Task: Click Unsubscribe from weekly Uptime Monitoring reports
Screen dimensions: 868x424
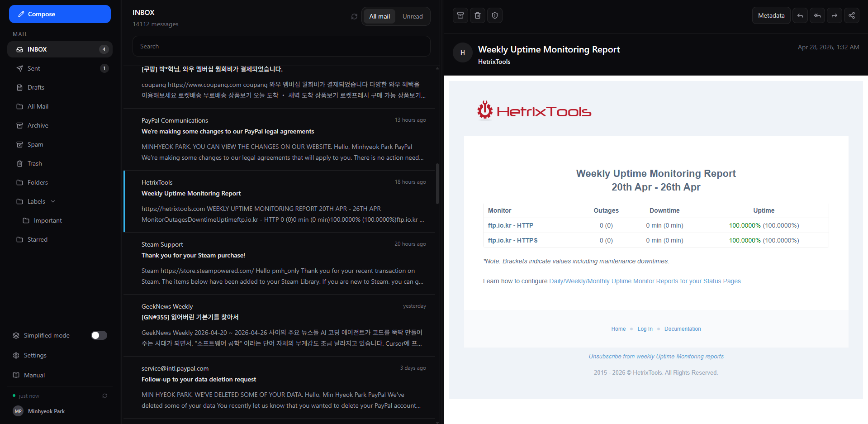Action: [656, 357]
